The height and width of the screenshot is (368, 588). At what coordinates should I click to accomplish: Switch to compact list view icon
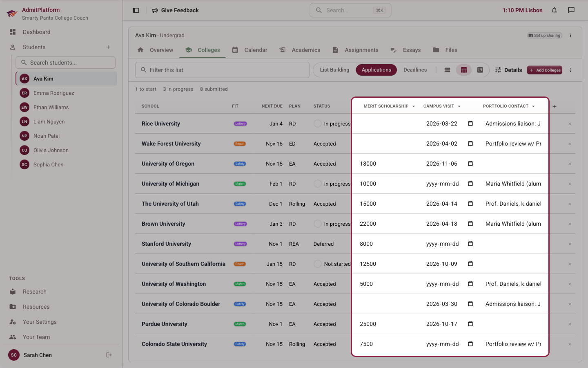pos(448,70)
